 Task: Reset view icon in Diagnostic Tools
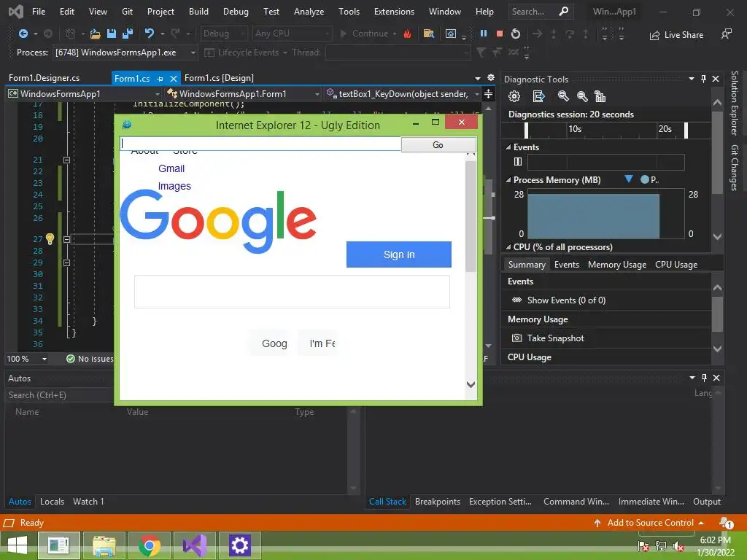[600, 97]
